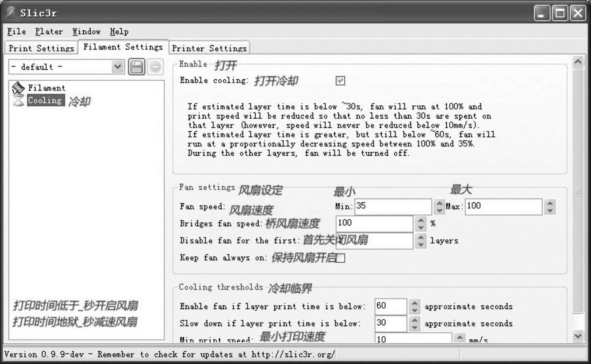Click the Slow down layer time field showing 30
This screenshot has width=591, height=364.
tap(391, 324)
